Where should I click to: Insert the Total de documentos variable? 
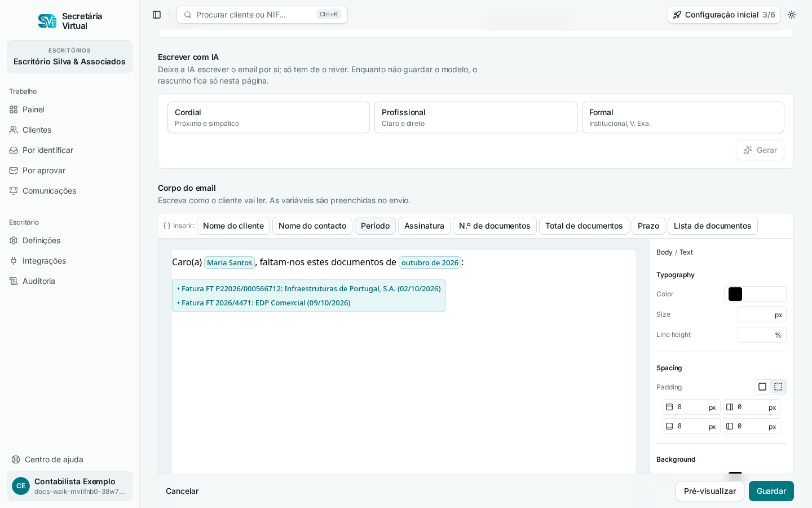click(x=584, y=226)
